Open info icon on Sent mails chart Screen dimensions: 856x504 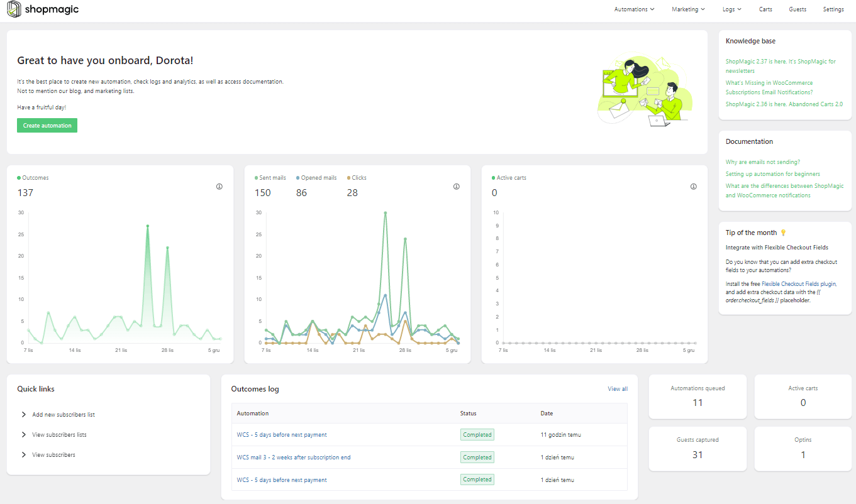[456, 187]
